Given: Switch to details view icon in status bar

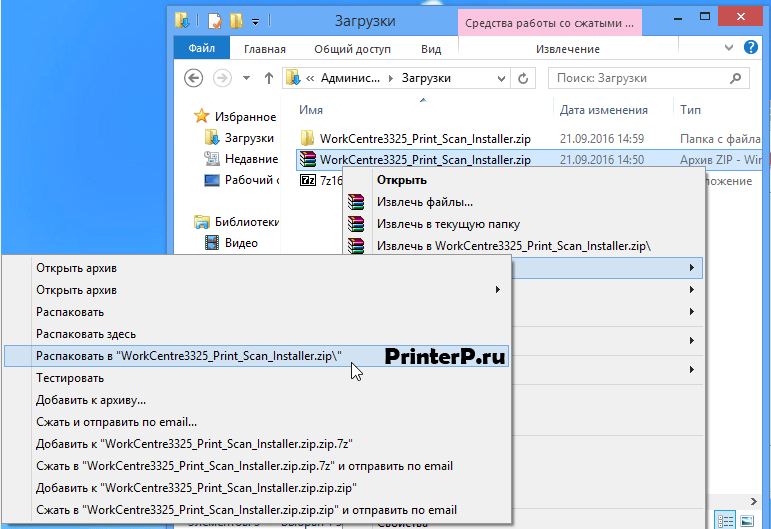Looking at the screenshot, I should [726, 521].
